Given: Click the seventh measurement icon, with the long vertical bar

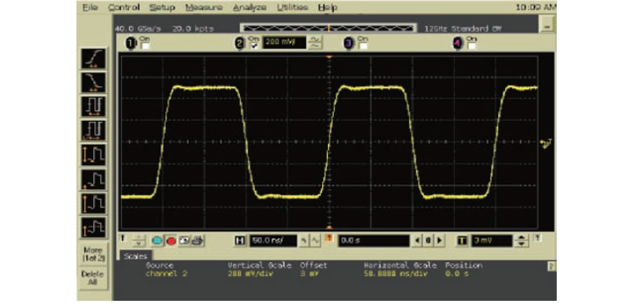Looking at the screenshot, I should pos(93,203).
